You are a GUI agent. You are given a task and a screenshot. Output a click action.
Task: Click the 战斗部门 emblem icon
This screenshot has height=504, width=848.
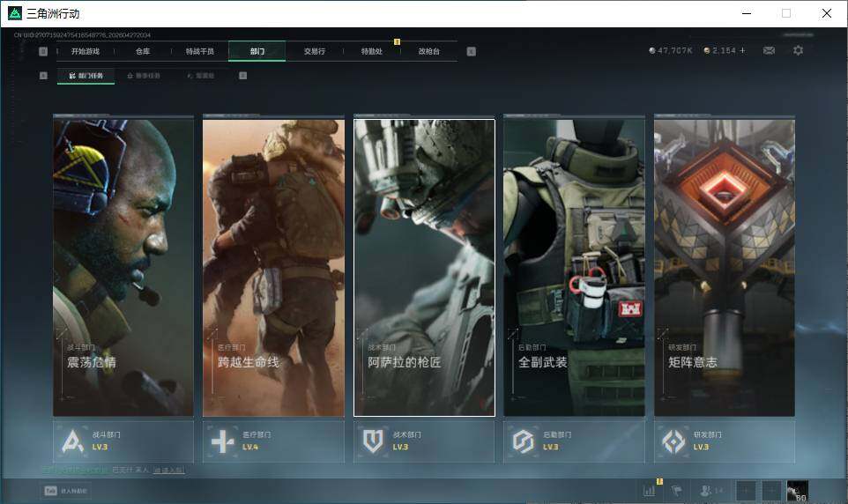point(72,441)
